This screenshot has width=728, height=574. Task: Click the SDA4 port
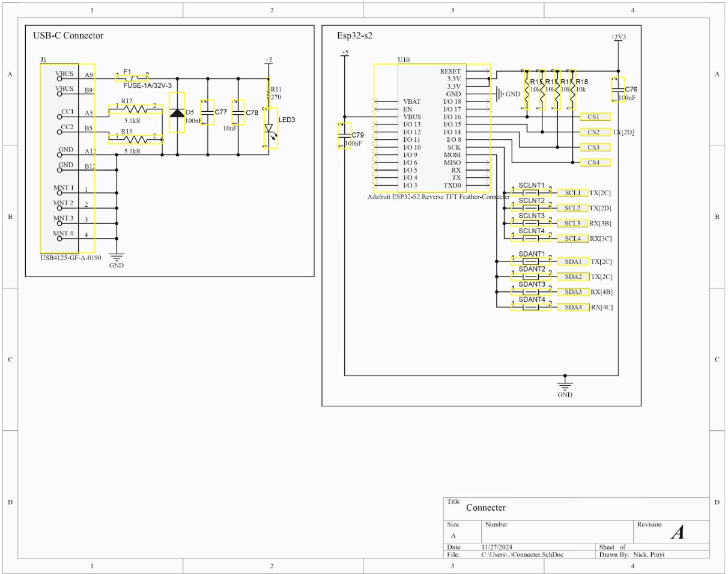(x=573, y=307)
